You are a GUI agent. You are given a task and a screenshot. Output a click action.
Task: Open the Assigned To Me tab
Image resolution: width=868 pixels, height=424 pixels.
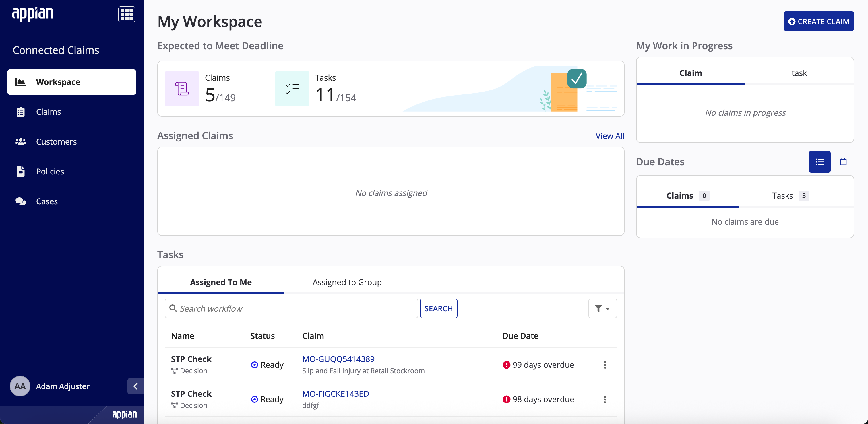pyautogui.click(x=221, y=282)
